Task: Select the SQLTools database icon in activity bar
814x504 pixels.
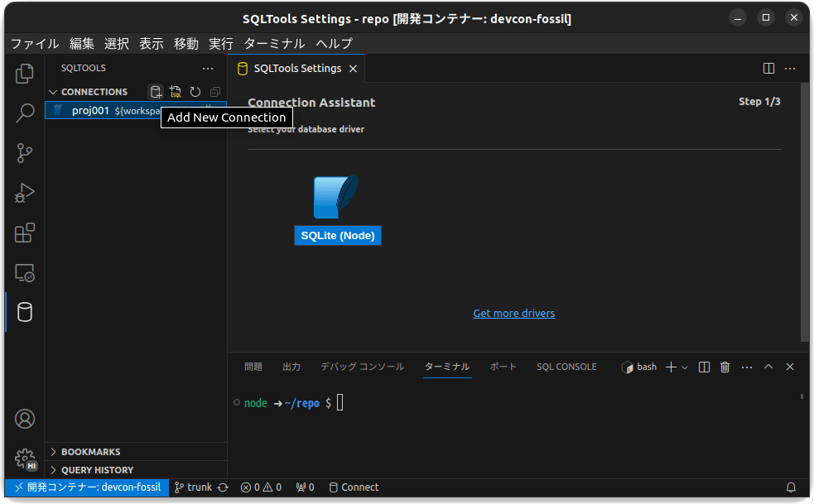Action: pos(24,313)
